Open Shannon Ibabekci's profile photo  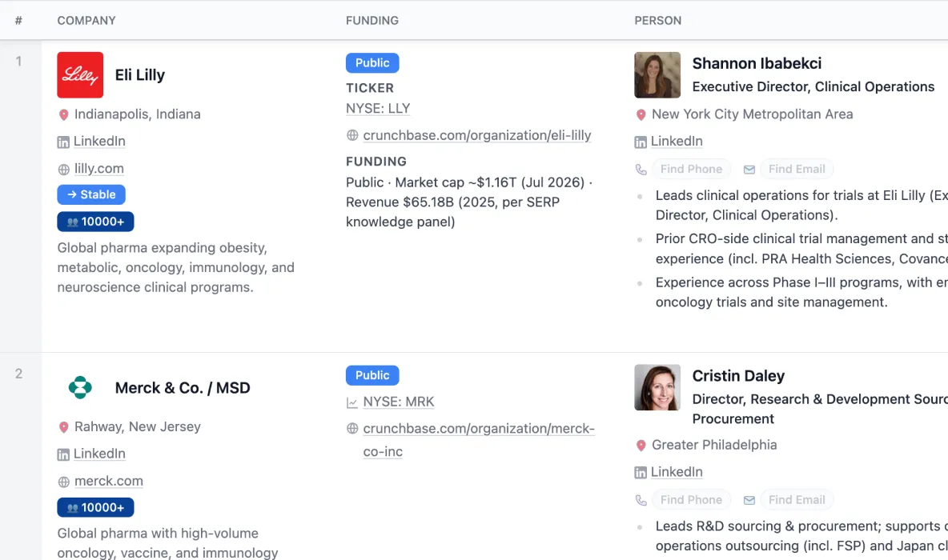(x=657, y=75)
